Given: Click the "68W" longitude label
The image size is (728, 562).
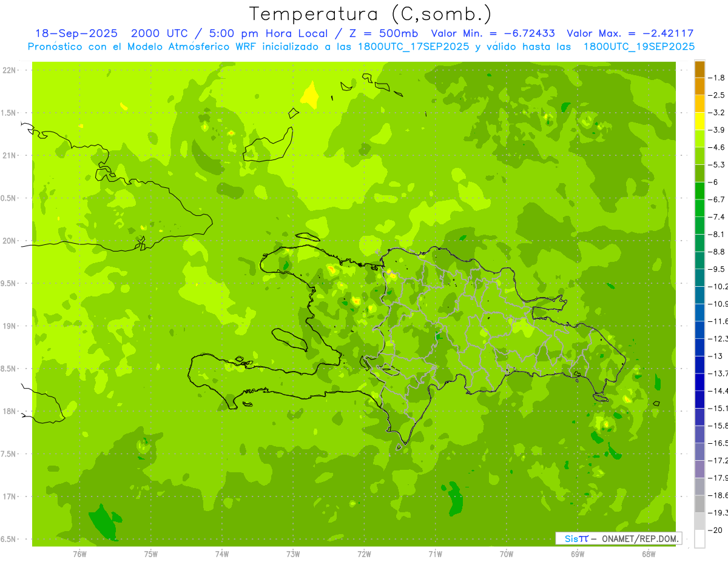Looking at the screenshot, I should coord(649,554).
